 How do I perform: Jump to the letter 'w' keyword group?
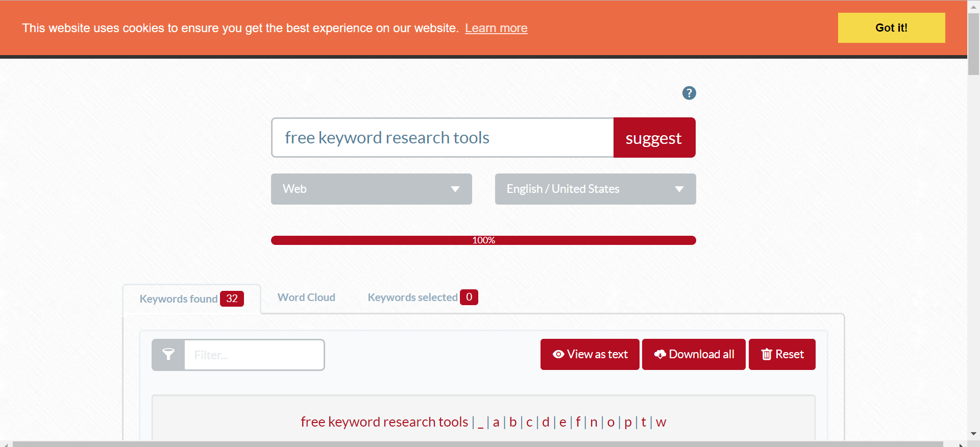click(x=661, y=422)
